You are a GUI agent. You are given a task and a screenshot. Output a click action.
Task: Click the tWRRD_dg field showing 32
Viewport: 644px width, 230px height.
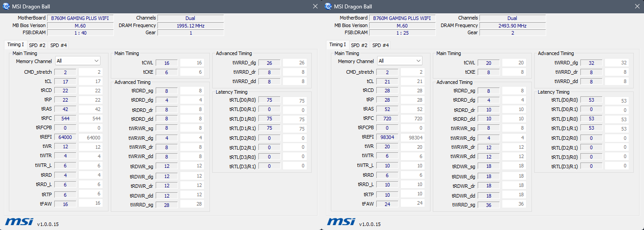(x=592, y=63)
